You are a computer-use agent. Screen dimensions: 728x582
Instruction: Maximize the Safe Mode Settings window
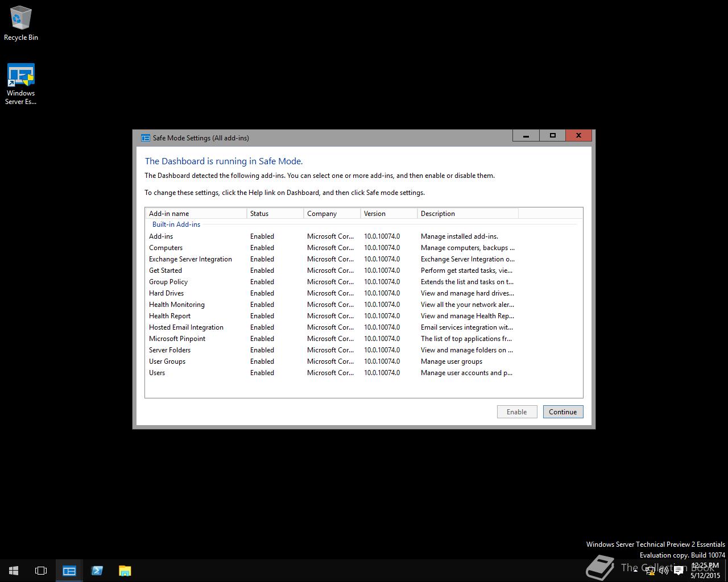(552, 135)
